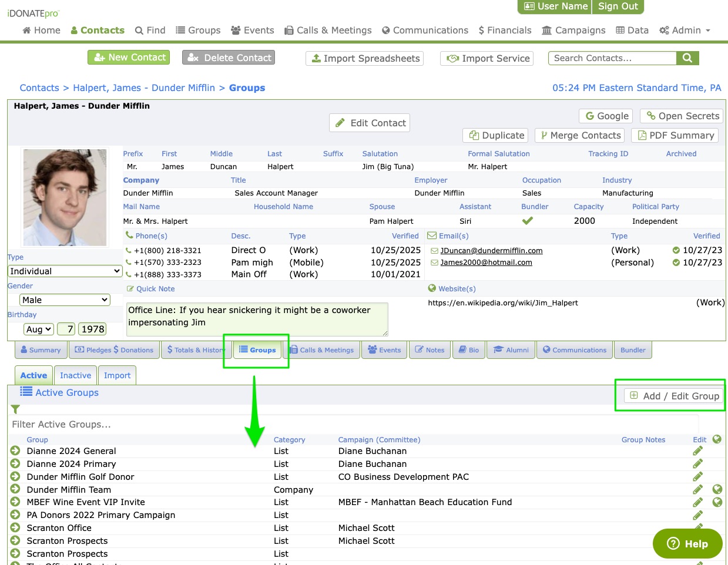Image resolution: width=728 pixels, height=565 pixels.
Task: Open the Gender dropdown set to Male
Action: [x=65, y=300]
